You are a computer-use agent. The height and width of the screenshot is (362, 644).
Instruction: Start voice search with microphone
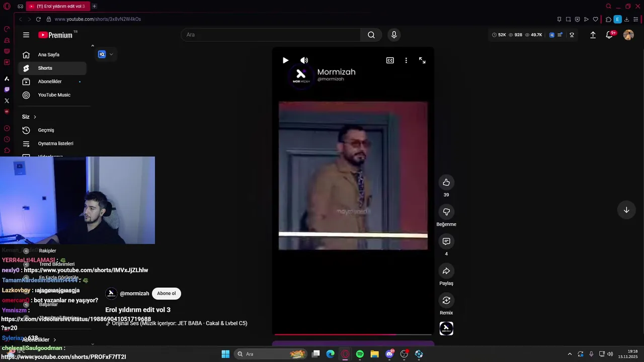394,35
